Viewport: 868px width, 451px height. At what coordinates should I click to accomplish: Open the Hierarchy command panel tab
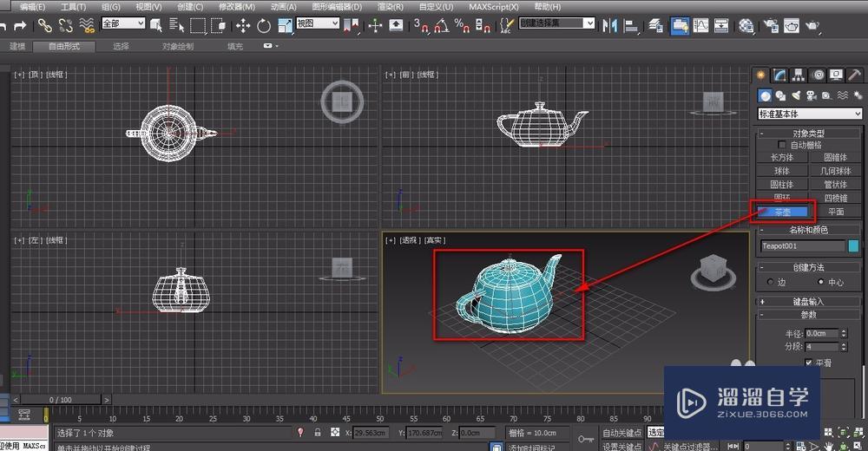click(x=799, y=75)
